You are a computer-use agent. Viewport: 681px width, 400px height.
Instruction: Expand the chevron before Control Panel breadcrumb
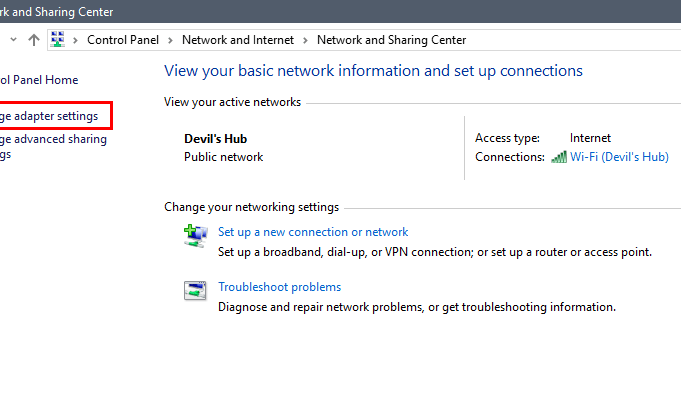76,40
